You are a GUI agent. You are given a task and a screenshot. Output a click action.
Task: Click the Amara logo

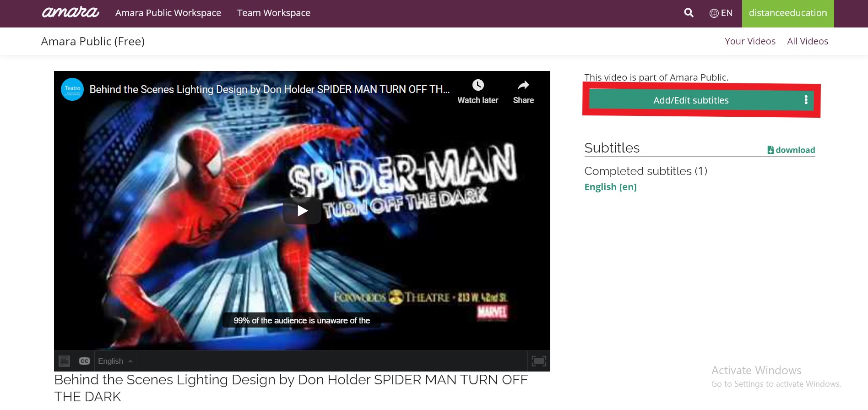[x=71, y=12]
